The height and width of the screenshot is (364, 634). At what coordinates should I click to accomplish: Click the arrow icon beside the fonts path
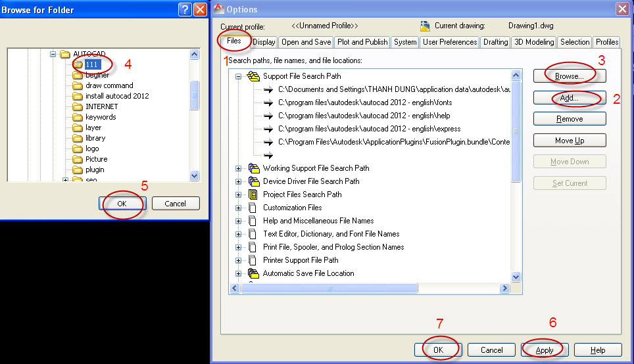268,102
